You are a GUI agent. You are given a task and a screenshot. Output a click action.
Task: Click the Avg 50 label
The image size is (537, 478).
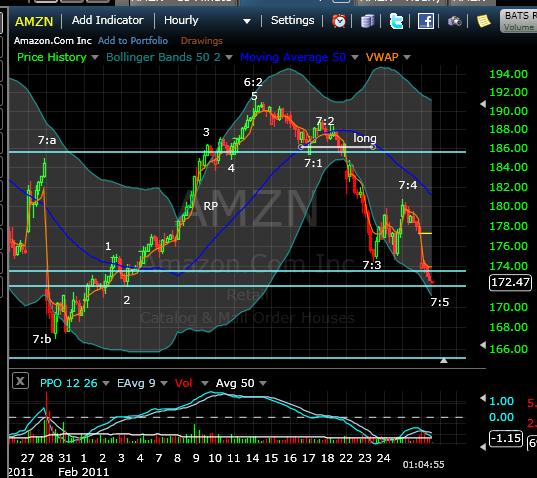pyautogui.click(x=235, y=383)
